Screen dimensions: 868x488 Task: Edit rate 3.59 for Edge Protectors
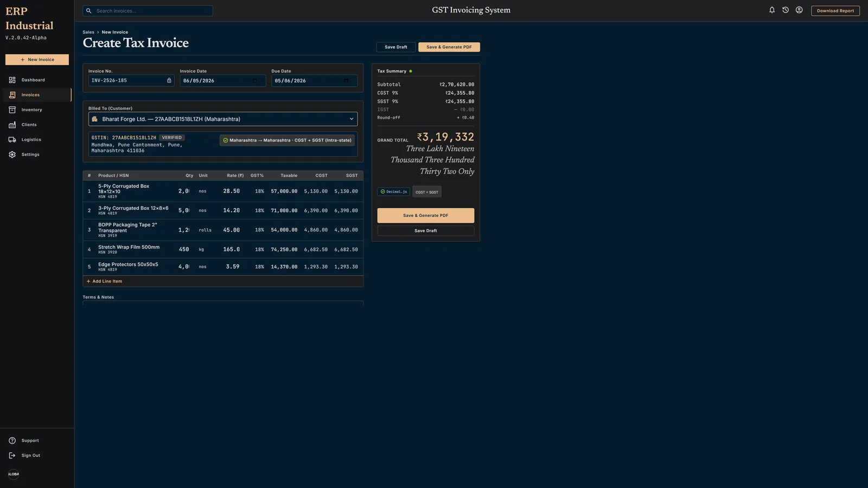click(x=232, y=267)
